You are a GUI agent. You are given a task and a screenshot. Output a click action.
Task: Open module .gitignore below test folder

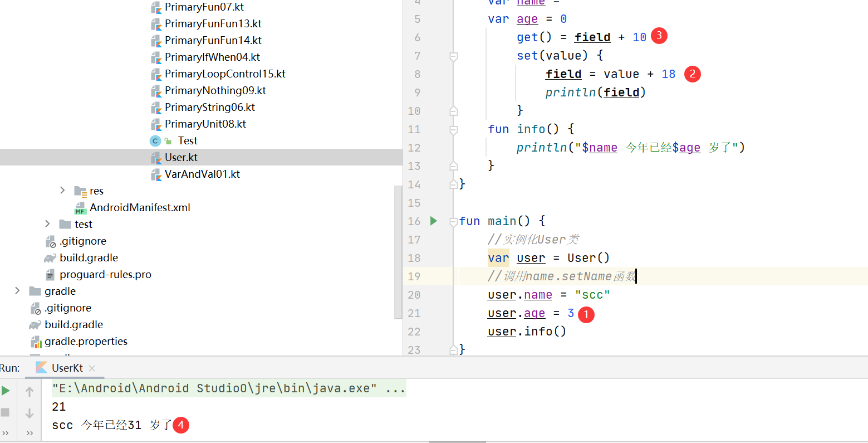[83, 241]
